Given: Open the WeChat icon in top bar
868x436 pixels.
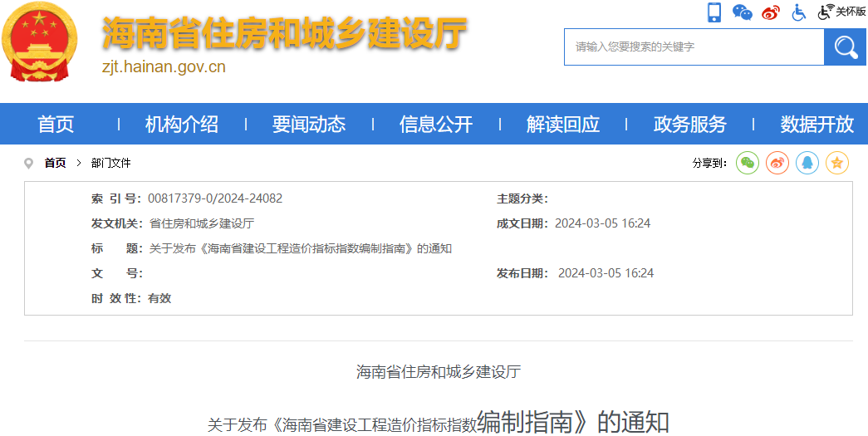Looking at the screenshot, I should pyautogui.click(x=742, y=12).
